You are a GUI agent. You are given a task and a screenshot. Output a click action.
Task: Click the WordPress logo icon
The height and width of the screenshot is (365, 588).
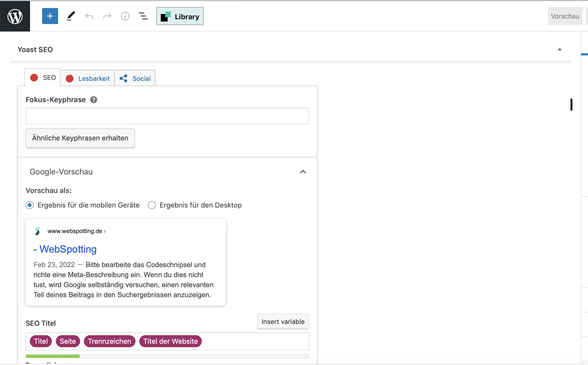pos(15,16)
